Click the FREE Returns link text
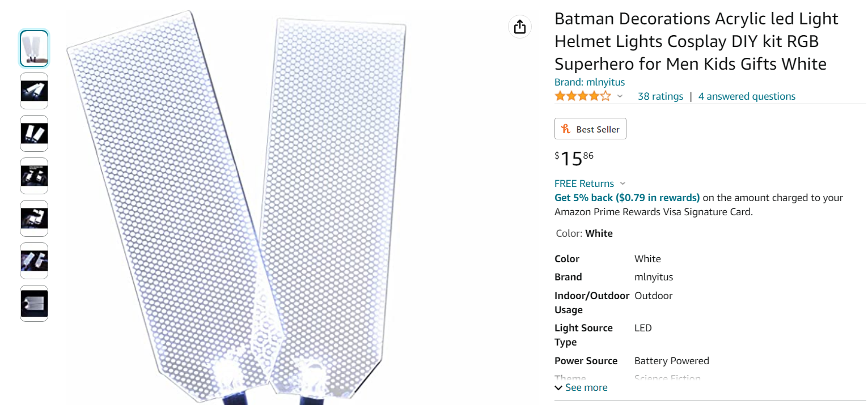 click(x=584, y=184)
